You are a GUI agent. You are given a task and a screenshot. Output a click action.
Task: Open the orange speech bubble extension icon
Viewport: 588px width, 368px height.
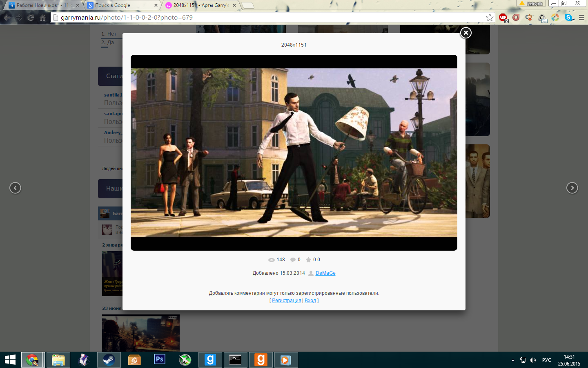click(x=529, y=18)
